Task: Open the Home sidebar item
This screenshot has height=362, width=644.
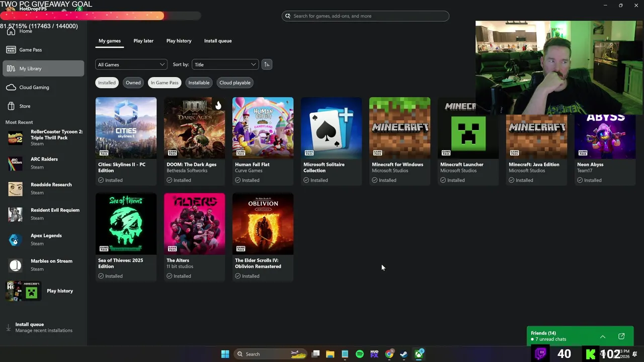Action: pyautogui.click(x=43, y=31)
